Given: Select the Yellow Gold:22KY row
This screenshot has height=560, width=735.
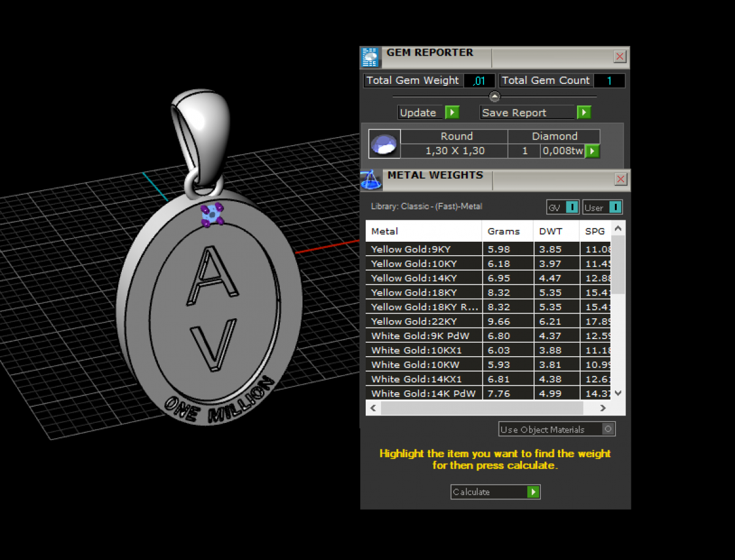Looking at the screenshot, I should tap(489, 321).
